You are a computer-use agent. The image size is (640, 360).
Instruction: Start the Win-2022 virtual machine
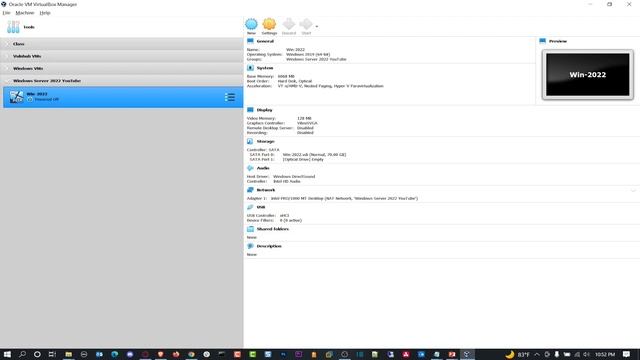click(306, 27)
